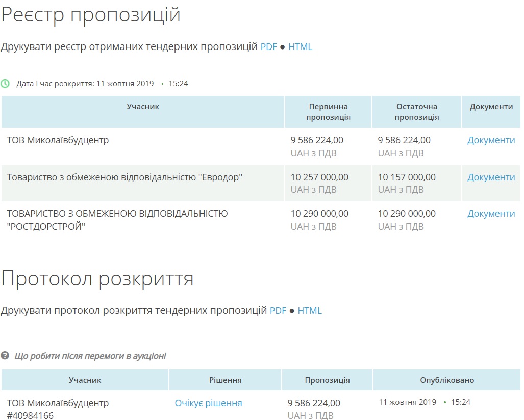Select the published date 11 жовтня 2019 in protocol
Screen dimensions: 524x420
coord(407,402)
